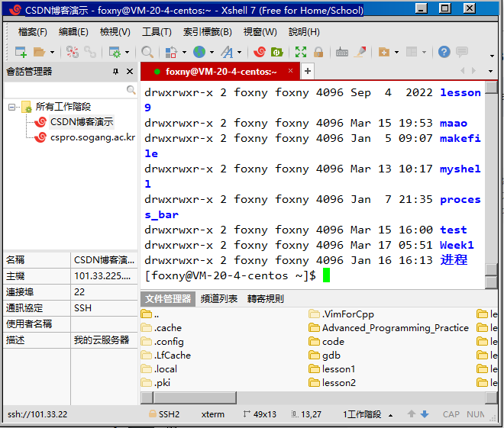Select cspro.sogang.ac.kr session
The image size is (504, 428).
92,137
